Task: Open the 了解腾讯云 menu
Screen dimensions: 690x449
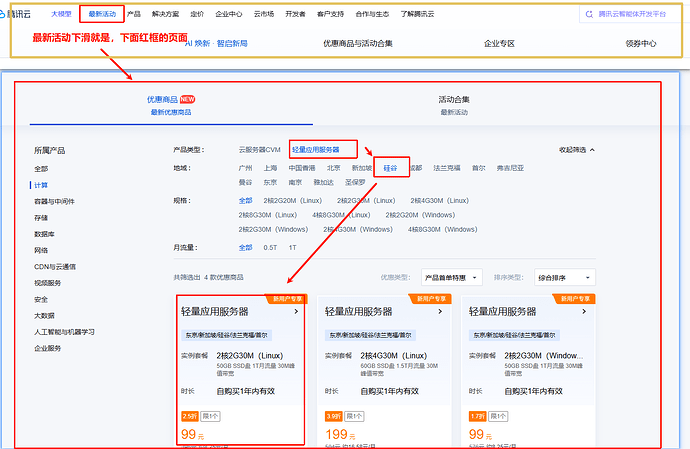Action: pos(417,14)
